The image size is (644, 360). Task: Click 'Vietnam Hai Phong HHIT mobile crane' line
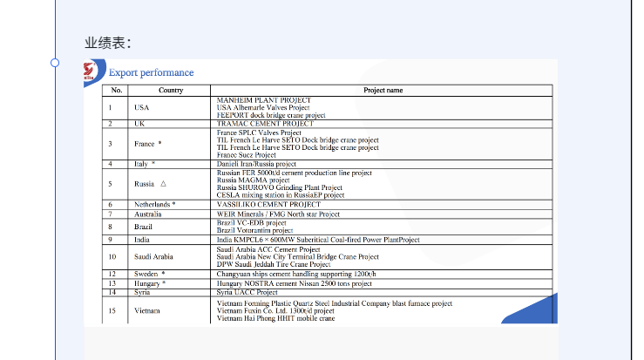tap(275, 318)
